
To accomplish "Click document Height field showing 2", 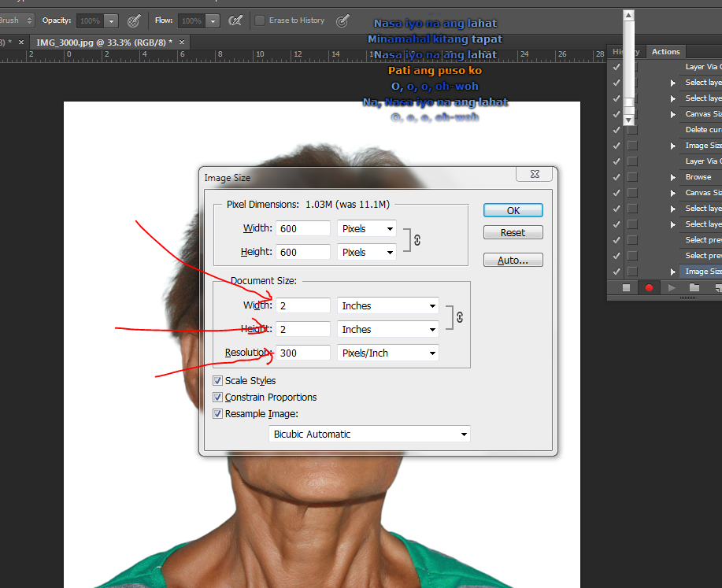I will tap(303, 329).
